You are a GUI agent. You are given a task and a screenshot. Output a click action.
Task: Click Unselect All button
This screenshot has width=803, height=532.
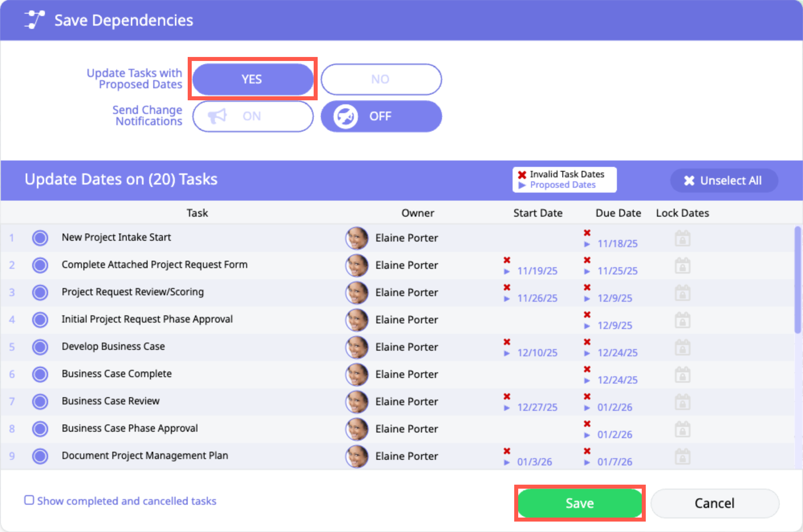pyautogui.click(x=724, y=181)
